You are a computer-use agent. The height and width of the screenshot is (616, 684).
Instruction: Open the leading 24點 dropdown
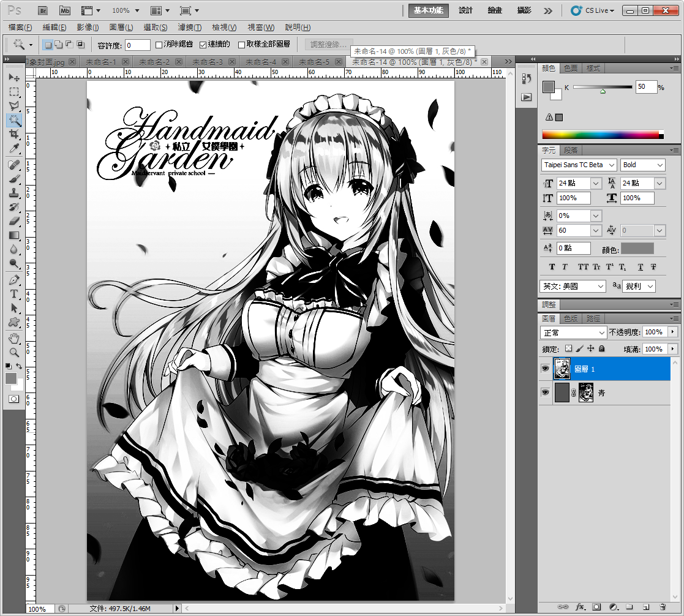click(660, 184)
